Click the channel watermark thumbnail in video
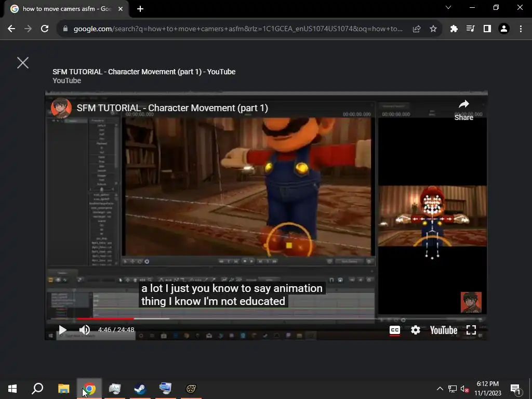Image resolution: width=532 pixels, height=399 pixels. coord(471,302)
